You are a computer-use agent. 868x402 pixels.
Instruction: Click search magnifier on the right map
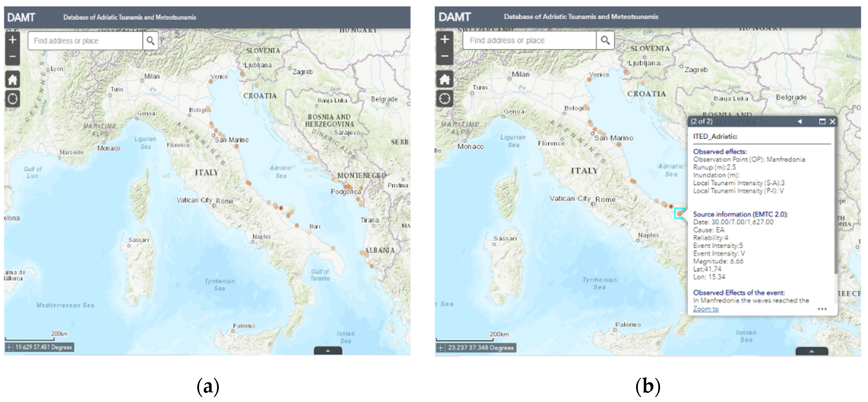tap(605, 41)
